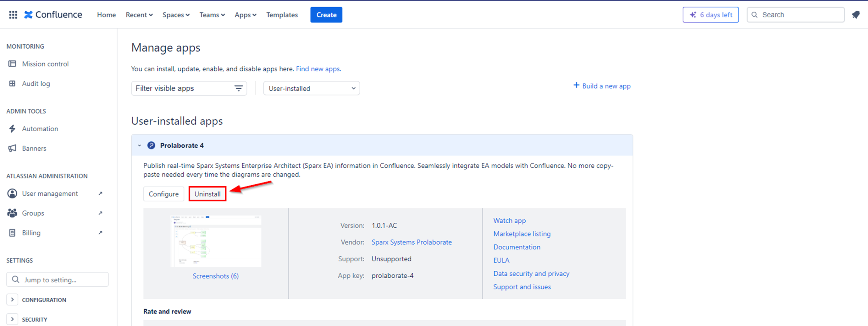Click the Jump to setting field
Viewport: 868px width, 326px height.
57,280
